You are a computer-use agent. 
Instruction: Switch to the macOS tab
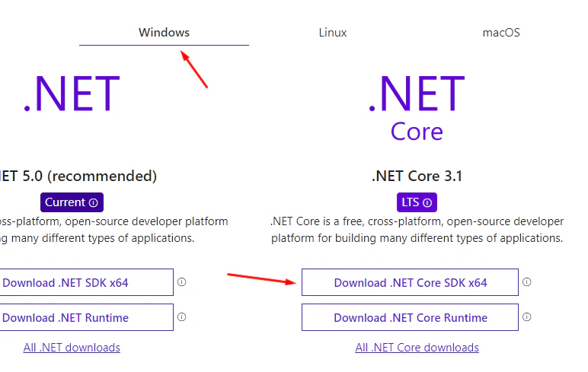[x=501, y=33]
